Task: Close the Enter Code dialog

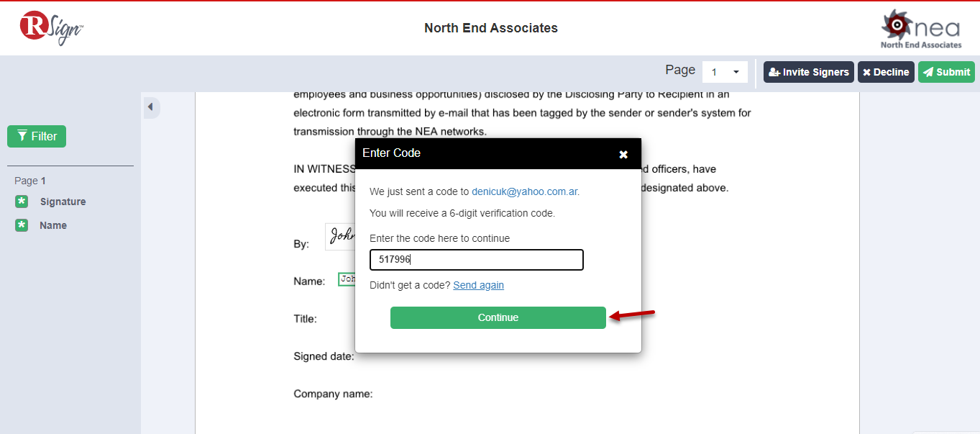Action: pyautogui.click(x=623, y=153)
